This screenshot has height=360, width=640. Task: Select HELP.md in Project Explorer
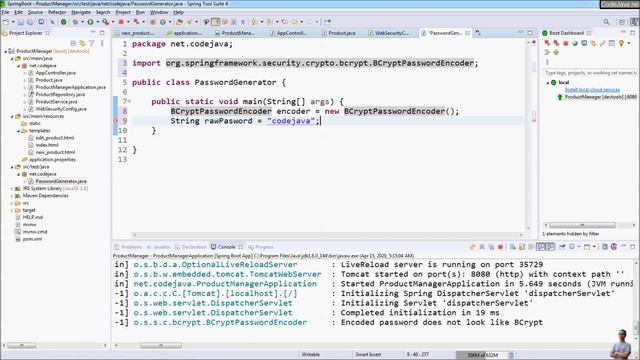(x=32, y=218)
